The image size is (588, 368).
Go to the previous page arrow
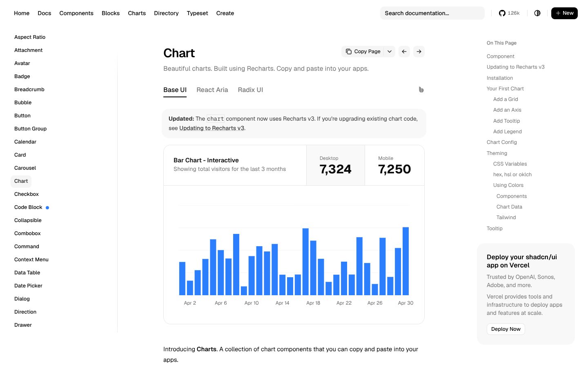pos(404,52)
